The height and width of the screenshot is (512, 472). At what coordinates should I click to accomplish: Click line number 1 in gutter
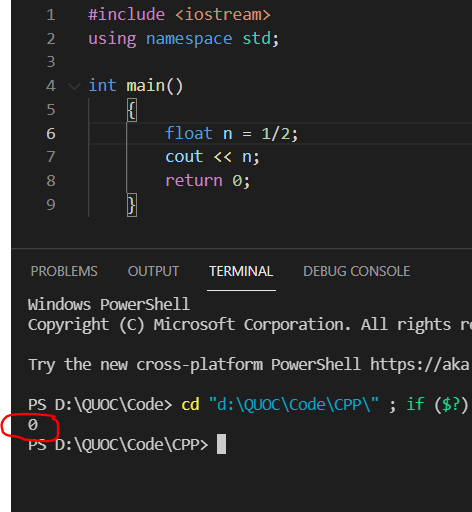coord(51,15)
